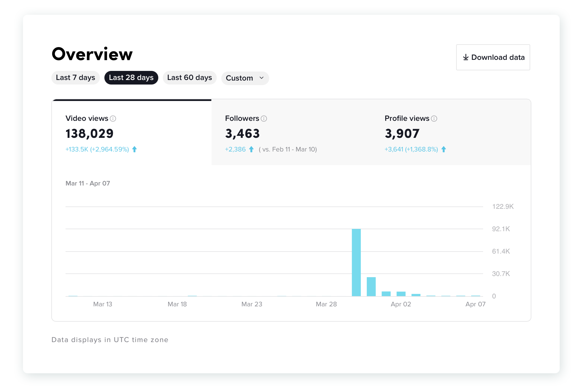Switch to the Profile views tab
Screen dimensions: 577x392
point(451,132)
